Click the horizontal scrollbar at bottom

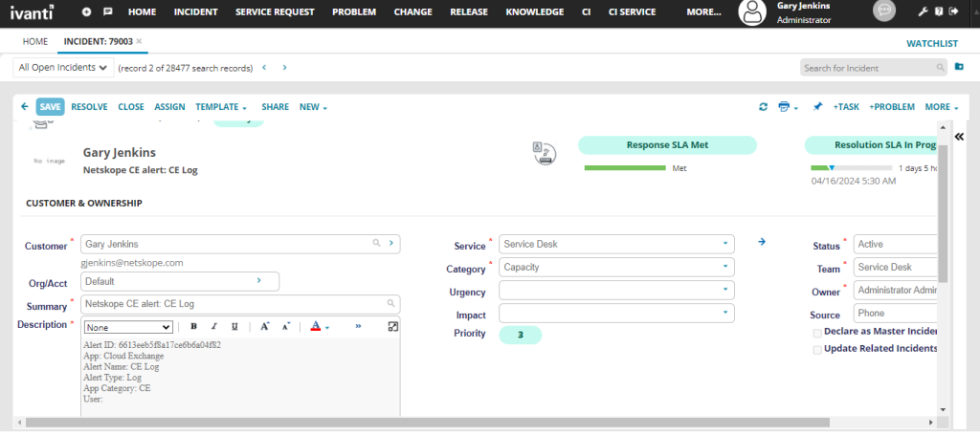[x=428, y=423]
